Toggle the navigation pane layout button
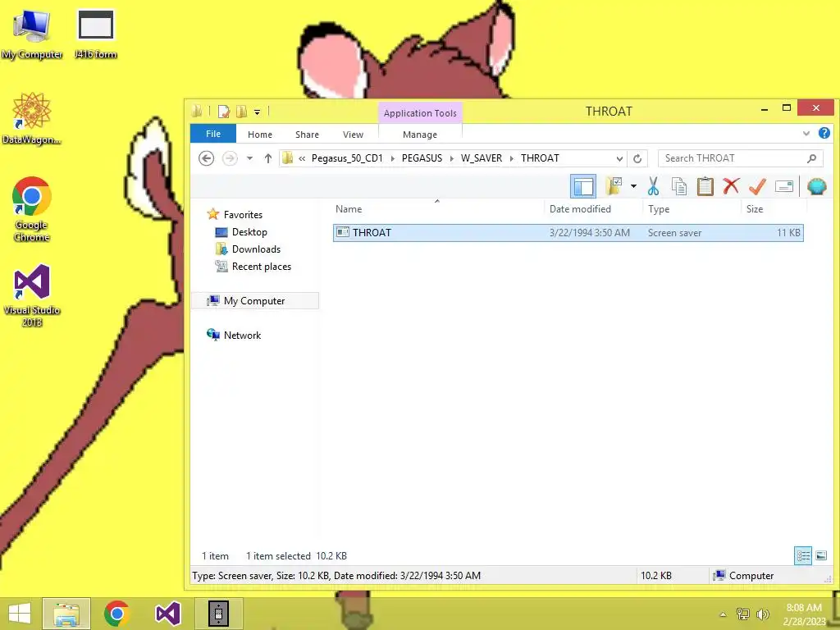This screenshot has width=840, height=630. point(583,186)
